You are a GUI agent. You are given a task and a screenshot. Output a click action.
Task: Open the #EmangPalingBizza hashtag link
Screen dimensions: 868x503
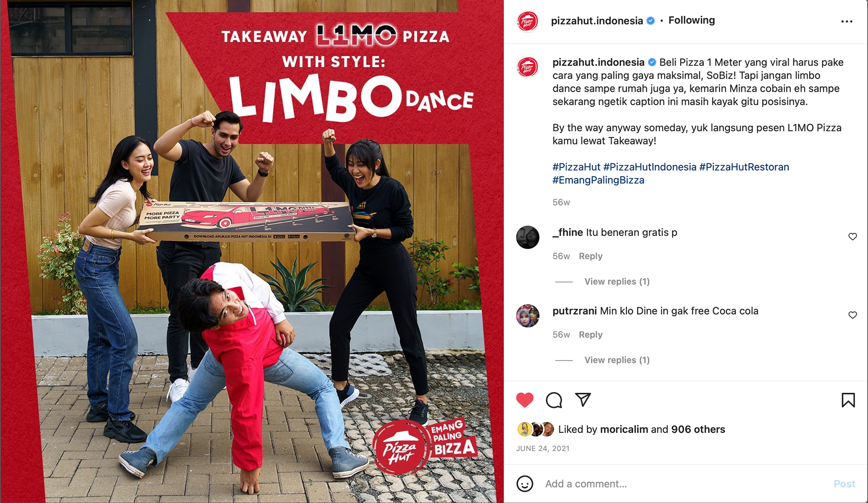point(598,180)
